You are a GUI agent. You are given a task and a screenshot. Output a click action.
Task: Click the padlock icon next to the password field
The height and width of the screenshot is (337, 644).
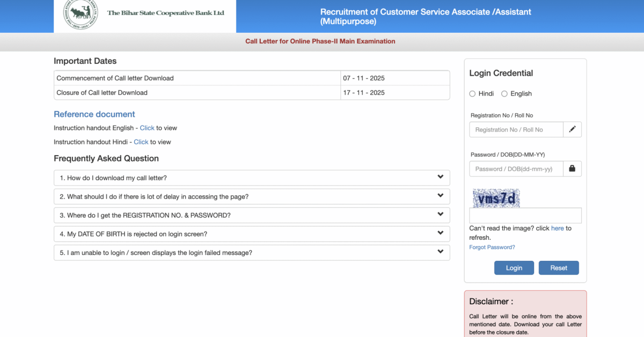(x=572, y=169)
